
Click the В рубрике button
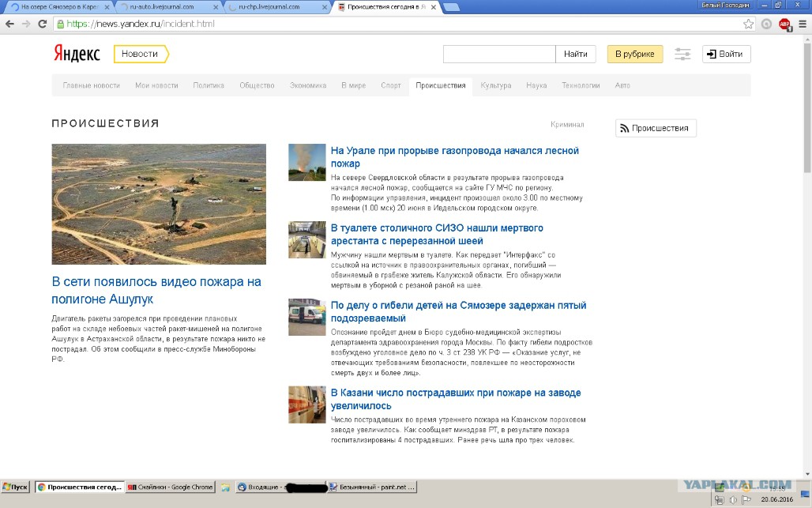[x=635, y=54]
